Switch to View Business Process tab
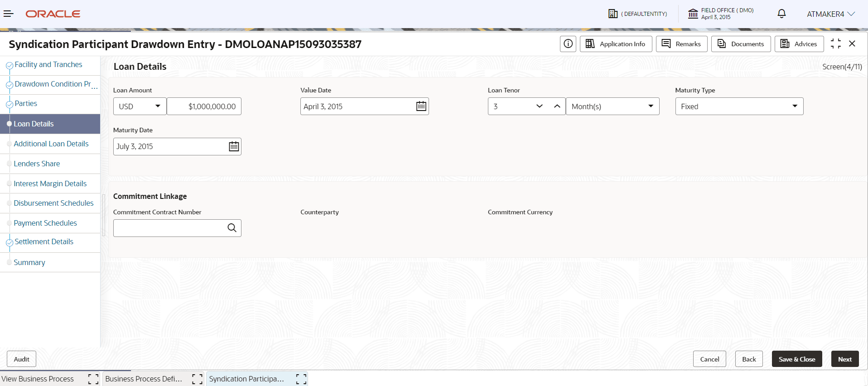 [x=38, y=379]
